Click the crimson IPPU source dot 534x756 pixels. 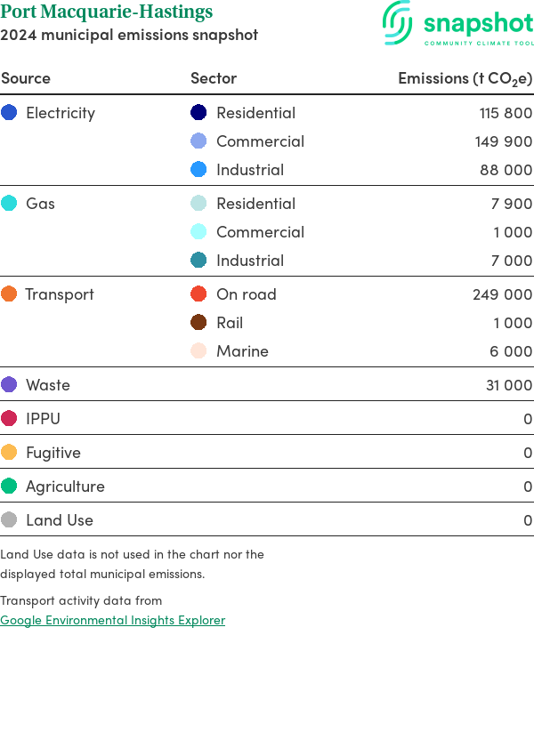(9, 419)
